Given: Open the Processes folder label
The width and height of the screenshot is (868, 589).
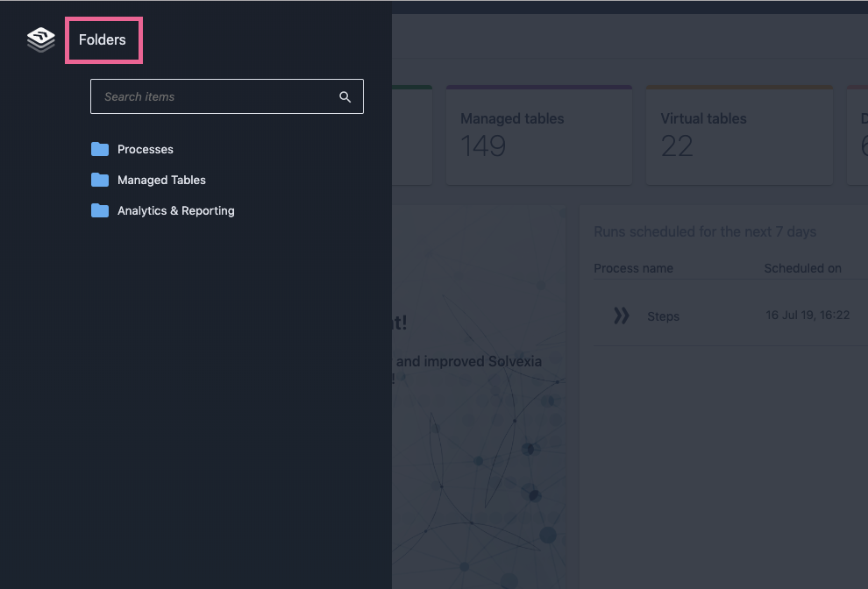Looking at the screenshot, I should (146, 149).
